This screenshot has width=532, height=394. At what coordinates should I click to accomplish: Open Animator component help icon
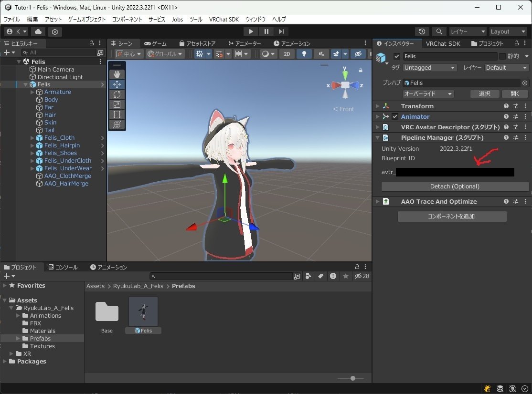506,116
